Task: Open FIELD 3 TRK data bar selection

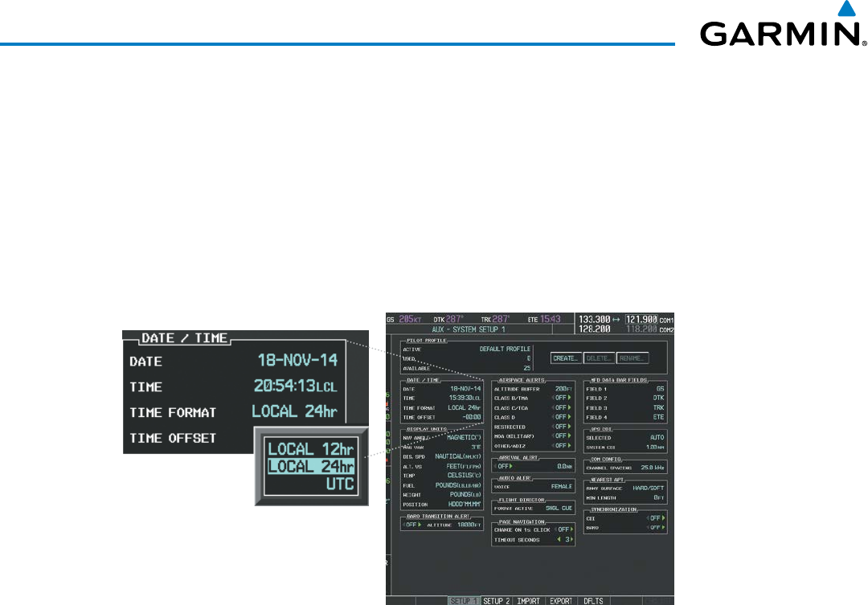Action: pos(658,407)
